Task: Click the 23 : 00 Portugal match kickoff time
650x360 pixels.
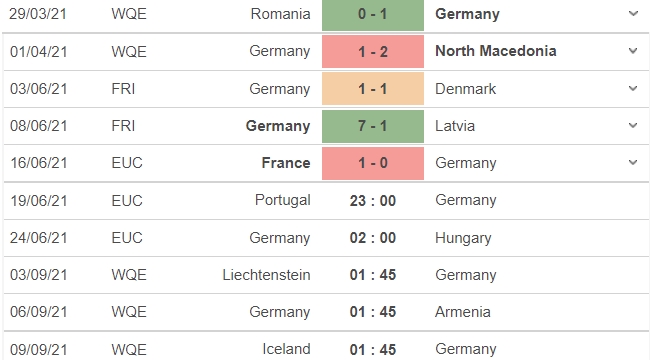Action: (373, 201)
